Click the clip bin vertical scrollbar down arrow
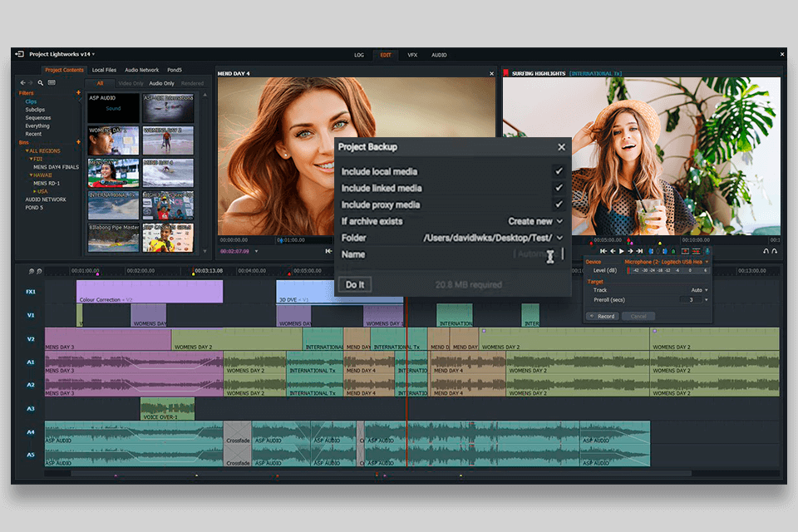 (205, 251)
